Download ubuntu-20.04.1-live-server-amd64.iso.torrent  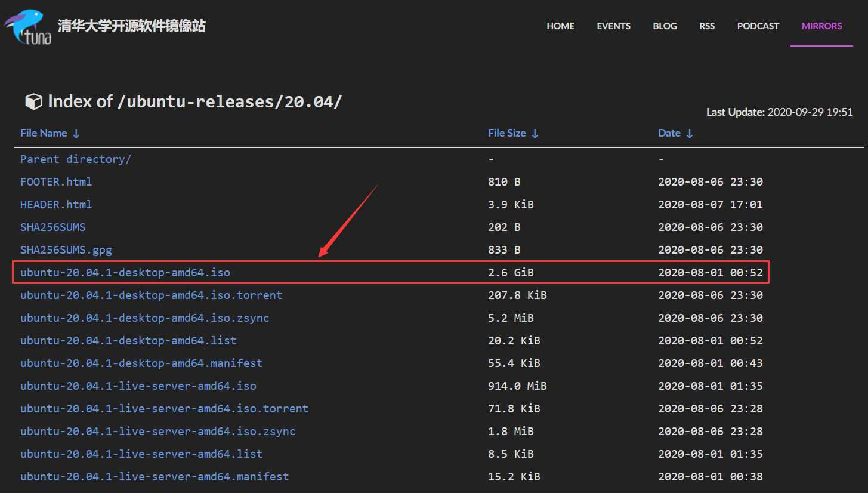pyautogui.click(x=165, y=409)
